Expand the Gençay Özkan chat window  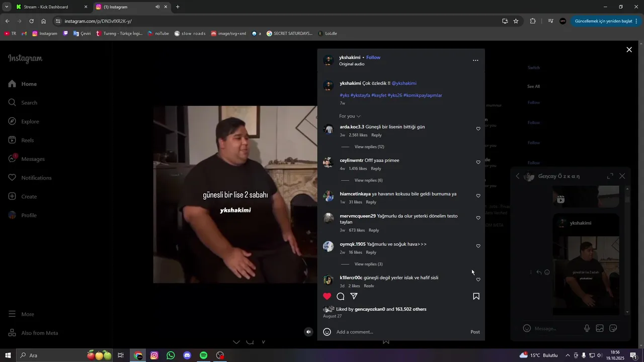tap(610, 176)
